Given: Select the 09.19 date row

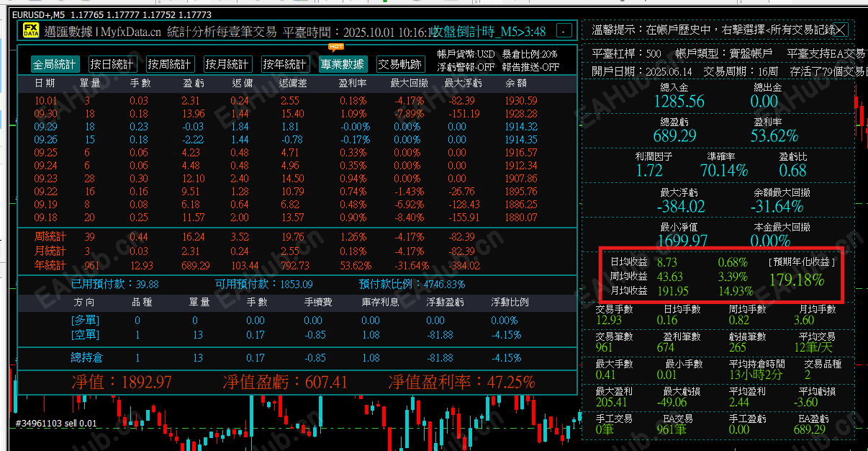Looking at the screenshot, I should click(297, 205).
